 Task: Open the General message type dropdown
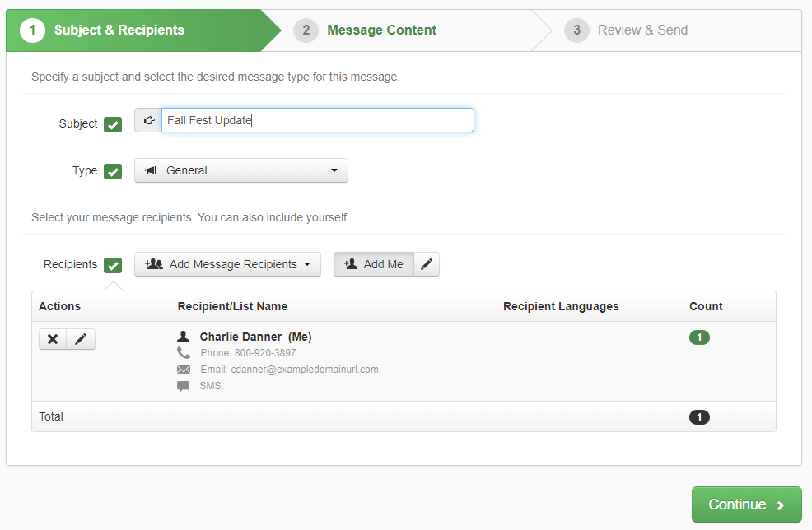pyautogui.click(x=240, y=170)
